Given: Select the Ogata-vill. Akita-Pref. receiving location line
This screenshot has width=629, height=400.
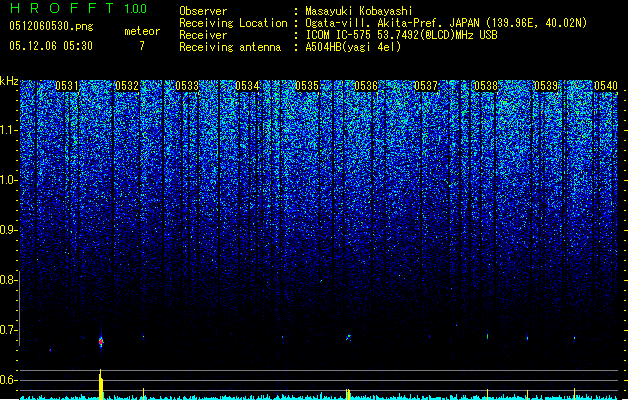Looking at the screenshot, I should pyautogui.click(x=446, y=23).
